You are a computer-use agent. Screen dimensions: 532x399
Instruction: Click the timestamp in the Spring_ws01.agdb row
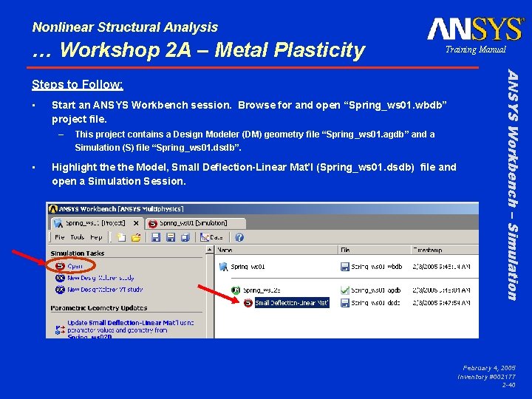click(441, 290)
